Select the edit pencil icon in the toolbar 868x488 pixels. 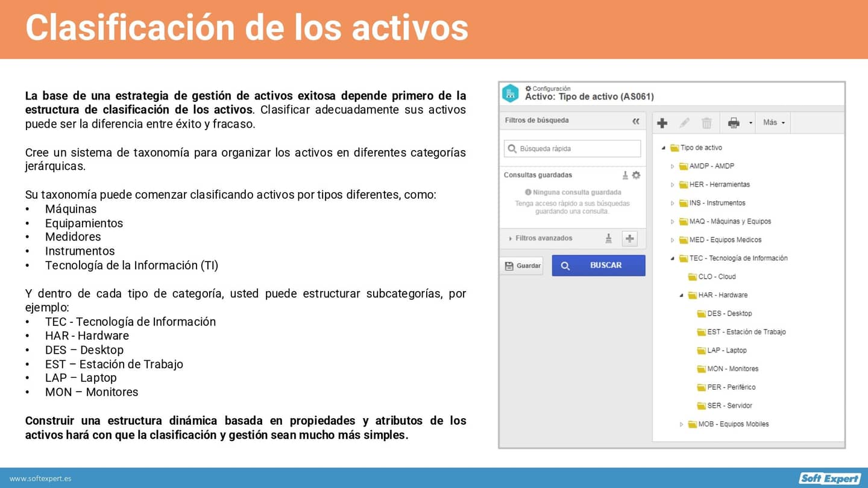[x=685, y=123]
